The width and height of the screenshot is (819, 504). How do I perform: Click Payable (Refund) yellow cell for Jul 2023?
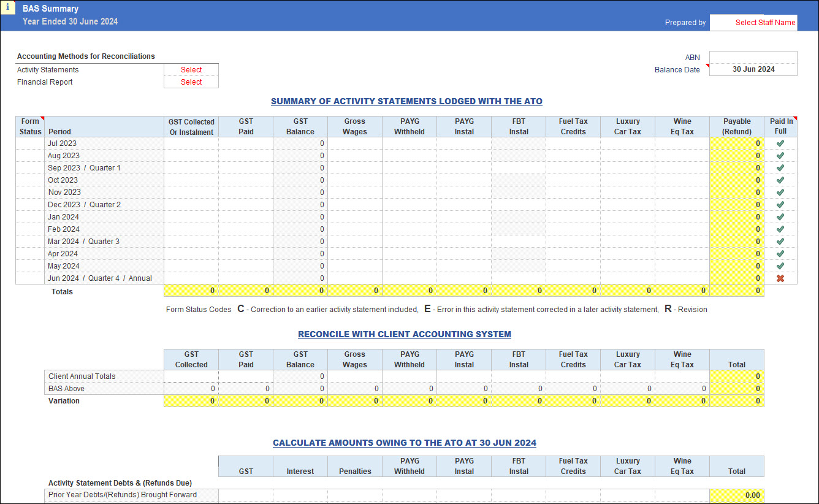[737, 143]
